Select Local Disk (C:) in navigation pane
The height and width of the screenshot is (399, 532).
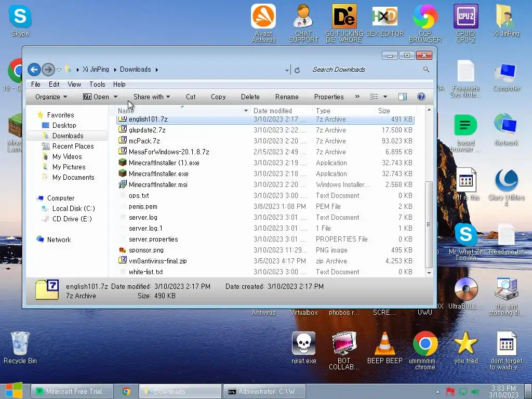click(x=74, y=208)
